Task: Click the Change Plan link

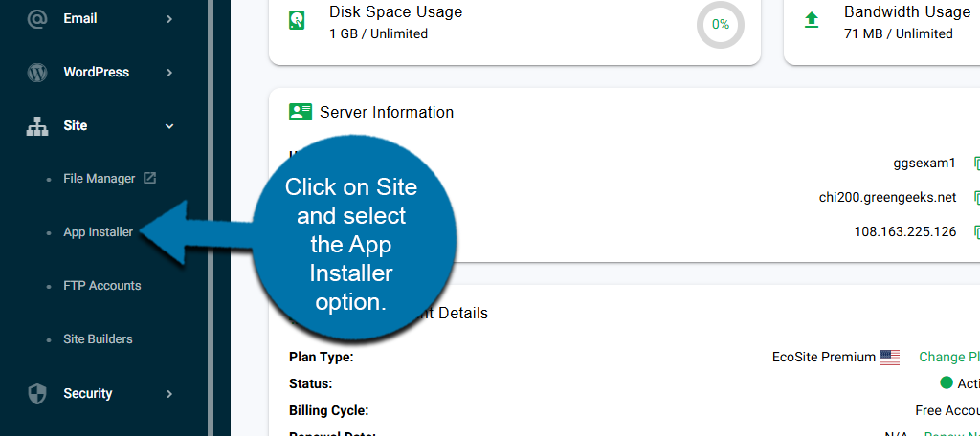Action: pyautogui.click(x=947, y=357)
